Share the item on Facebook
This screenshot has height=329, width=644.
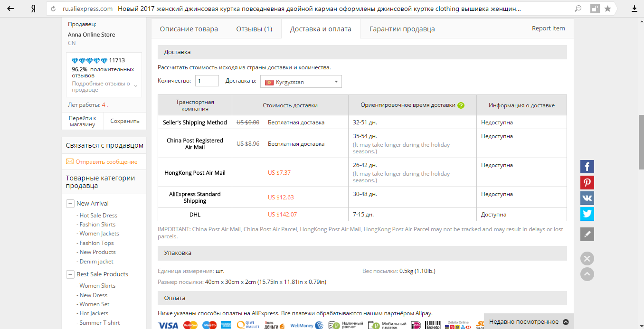(x=587, y=167)
